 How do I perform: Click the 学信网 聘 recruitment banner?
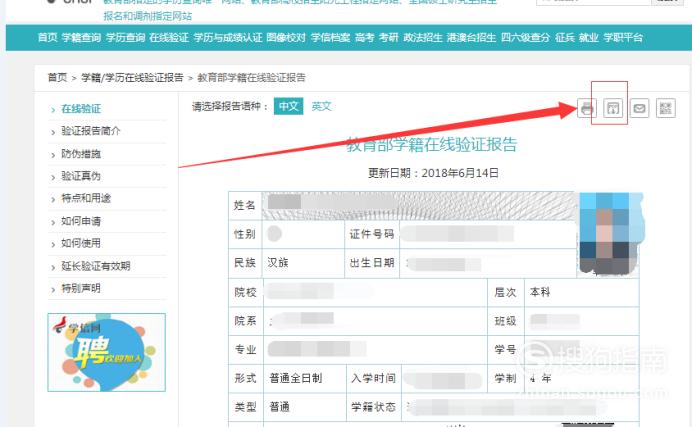[107, 352]
